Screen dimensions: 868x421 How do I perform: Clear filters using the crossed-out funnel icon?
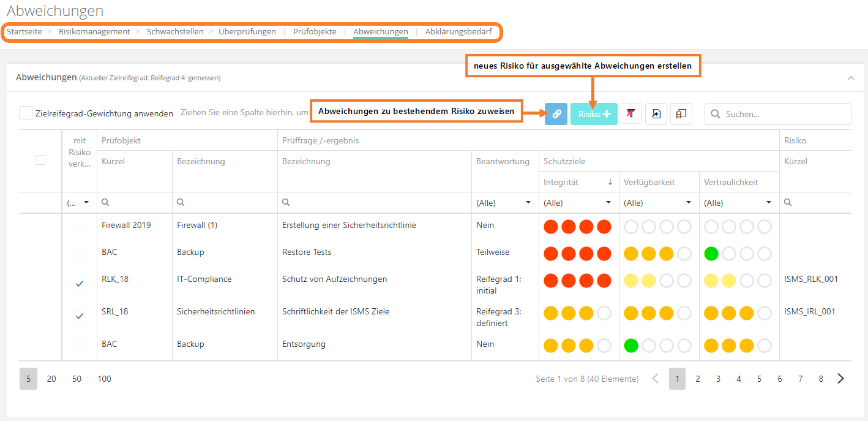(x=630, y=114)
